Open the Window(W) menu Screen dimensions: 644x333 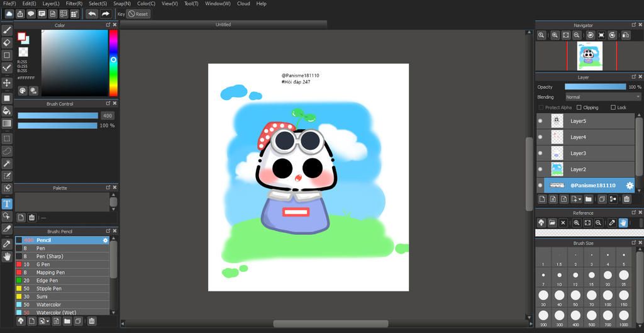pos(218,4)
